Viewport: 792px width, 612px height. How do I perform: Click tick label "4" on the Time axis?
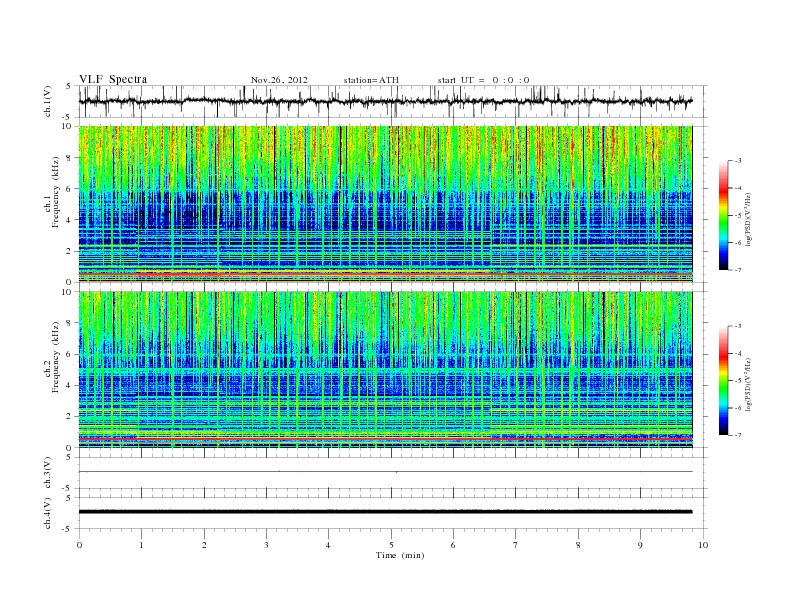click(x=328, y=545)
